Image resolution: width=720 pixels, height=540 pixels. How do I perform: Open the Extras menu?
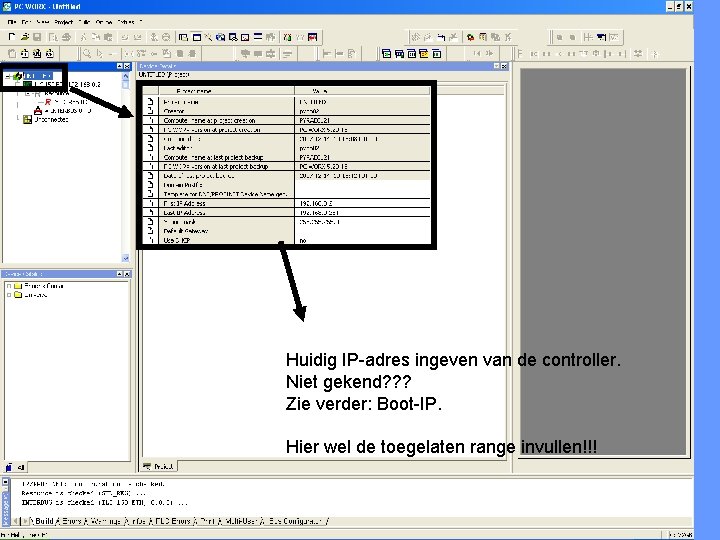(126, 22)
